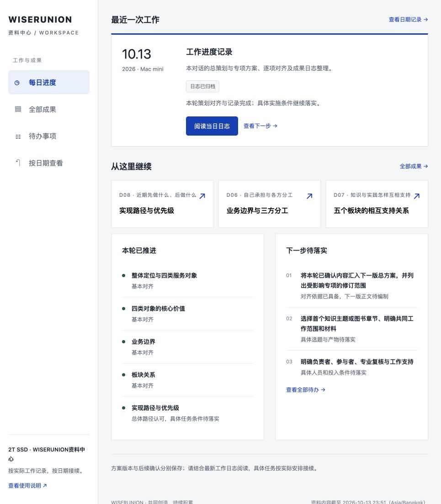The height and width of the screenshot is (504, 441).
Task: Open the 五个板块的相互支持关系 card
Action: (377, 204)
